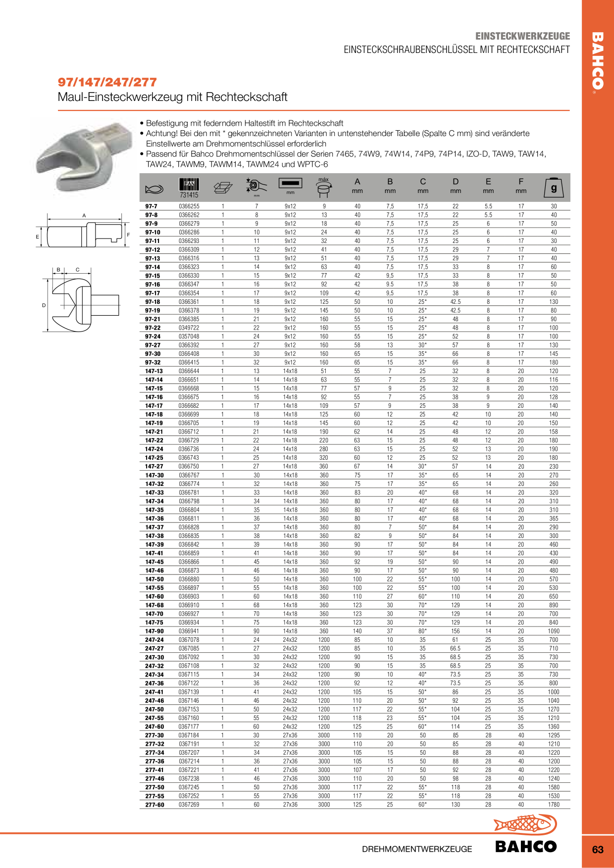Click the EAN barcode icon labeled 731415
The width and height of the screenshot is (614, 868).
[189, 188]
